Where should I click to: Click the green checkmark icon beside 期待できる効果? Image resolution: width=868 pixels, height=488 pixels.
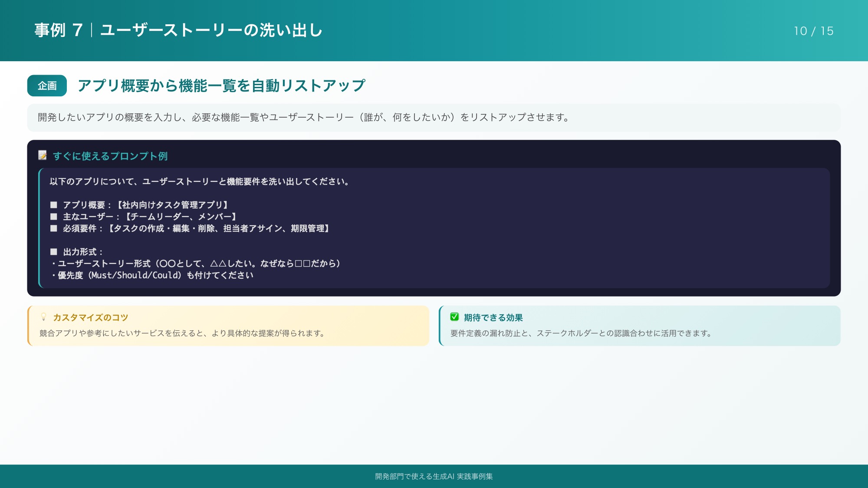(x=454, y=317)
